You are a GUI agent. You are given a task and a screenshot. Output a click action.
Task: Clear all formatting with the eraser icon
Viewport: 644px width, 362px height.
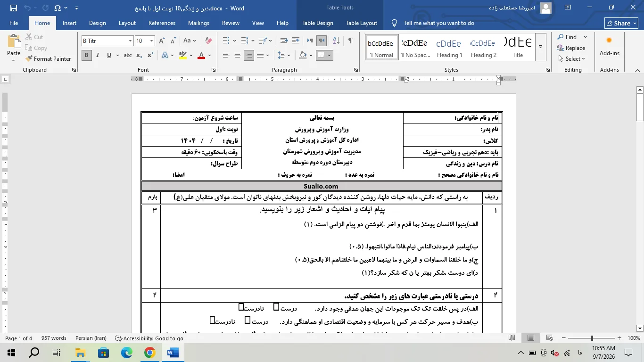tap(208, 41)
